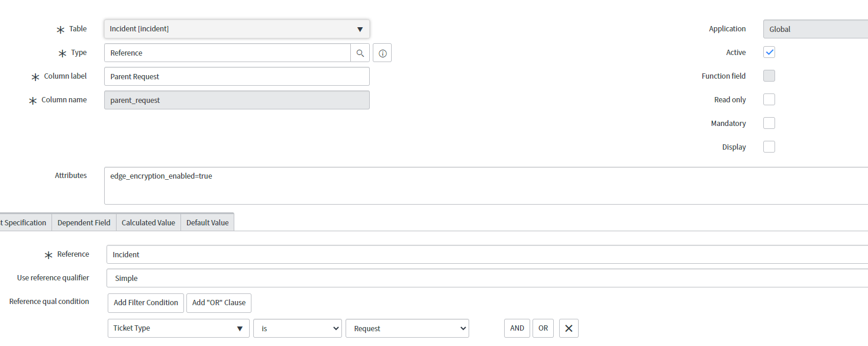The width and height of the screenshot is (868, 346).
Task: Click the Attributes text area
Action: [486, 186]
